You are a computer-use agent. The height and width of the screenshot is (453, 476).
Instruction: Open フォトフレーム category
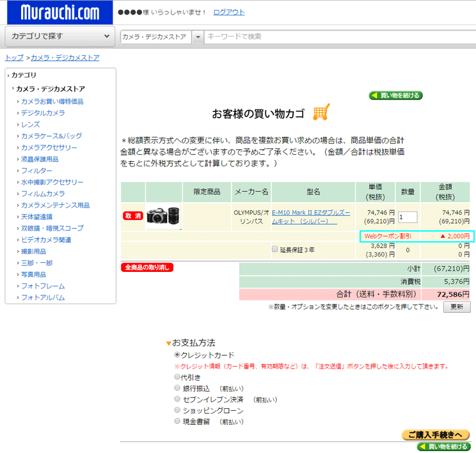click(43, 286)
